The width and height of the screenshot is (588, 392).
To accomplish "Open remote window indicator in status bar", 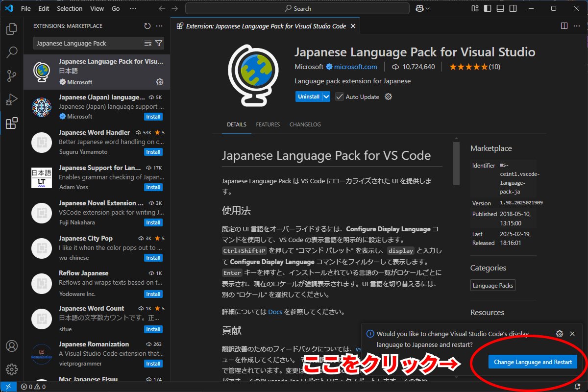I will click(x=8, y=387).
